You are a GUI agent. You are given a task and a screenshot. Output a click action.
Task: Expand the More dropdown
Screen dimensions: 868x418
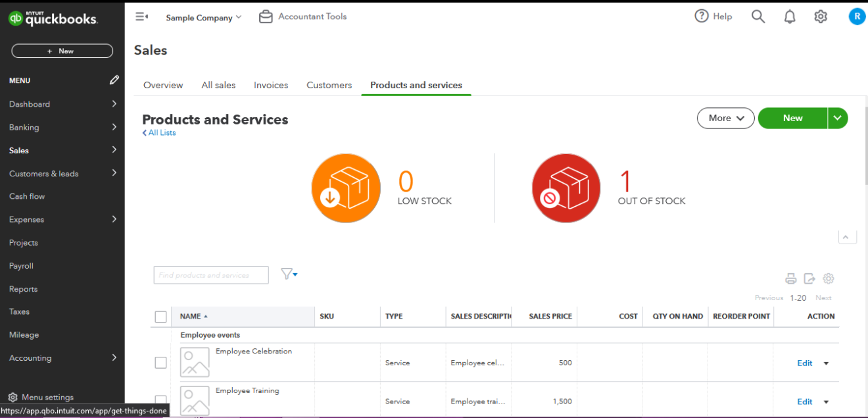pyautogui.click(x=725, y=118)
